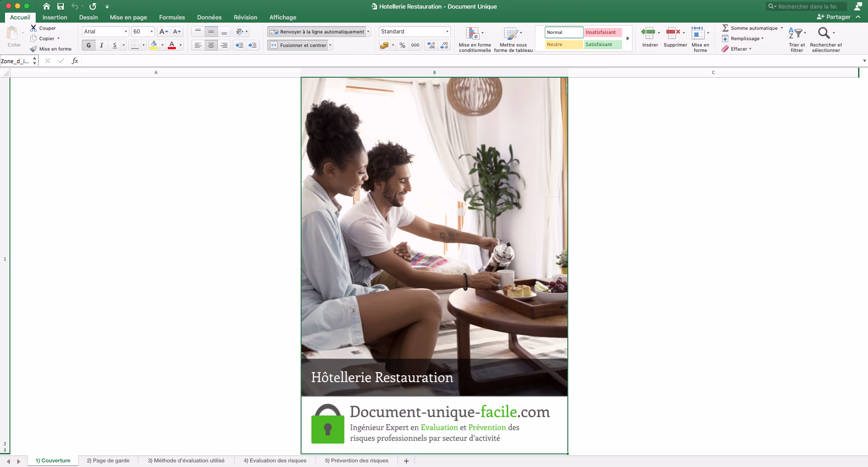The height and width of the screenshot is (467, 868).
Task: Click the decrease indent icon
Action: 240,45
